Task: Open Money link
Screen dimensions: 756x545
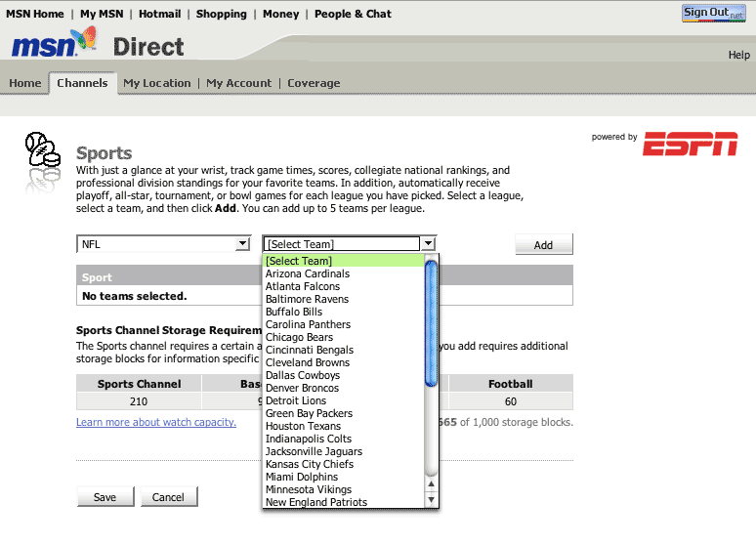Action: click(281, 14)
